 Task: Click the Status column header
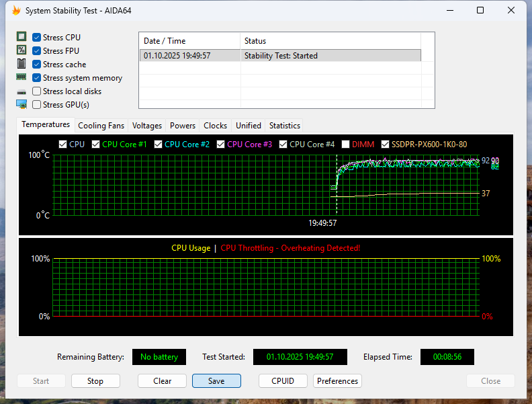(330, 41)
